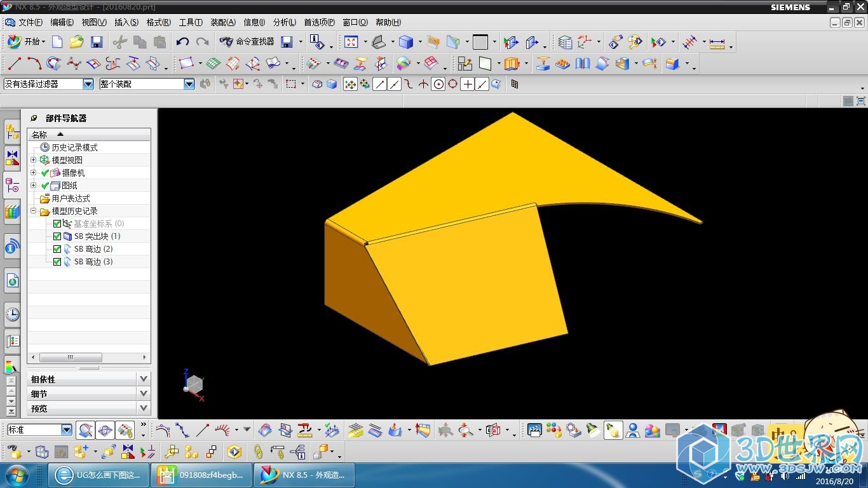Click the WCS orientation axes icon
This screenshot has height=488, width=868.
585,42
